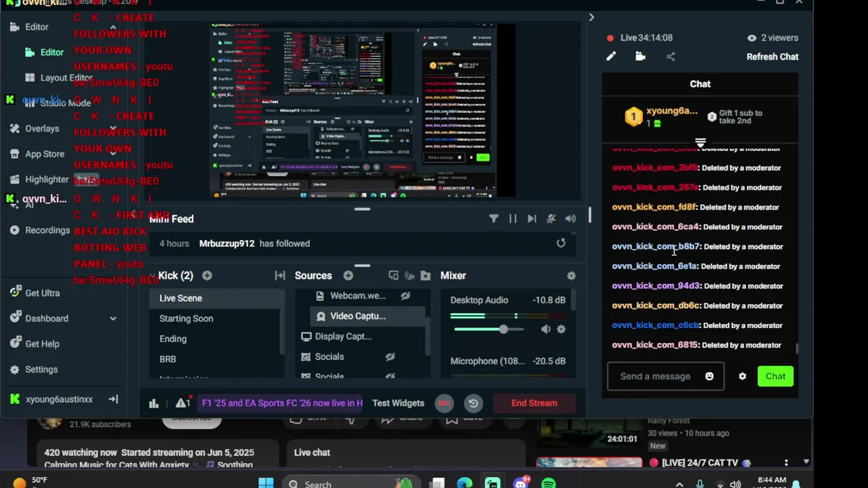Viewport: 868px width, 488px height.
Task: Open scene transitions settings icon
Action: tap(279, 276)
